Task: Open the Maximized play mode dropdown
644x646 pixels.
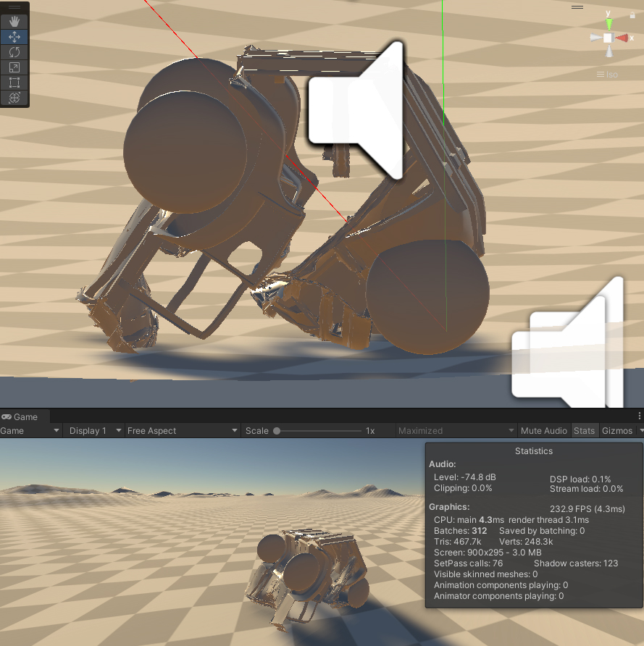Action: [456, 430]
